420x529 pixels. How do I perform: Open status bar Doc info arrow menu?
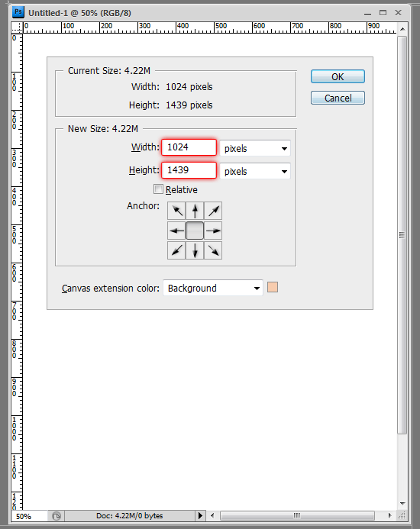[200, 515]
